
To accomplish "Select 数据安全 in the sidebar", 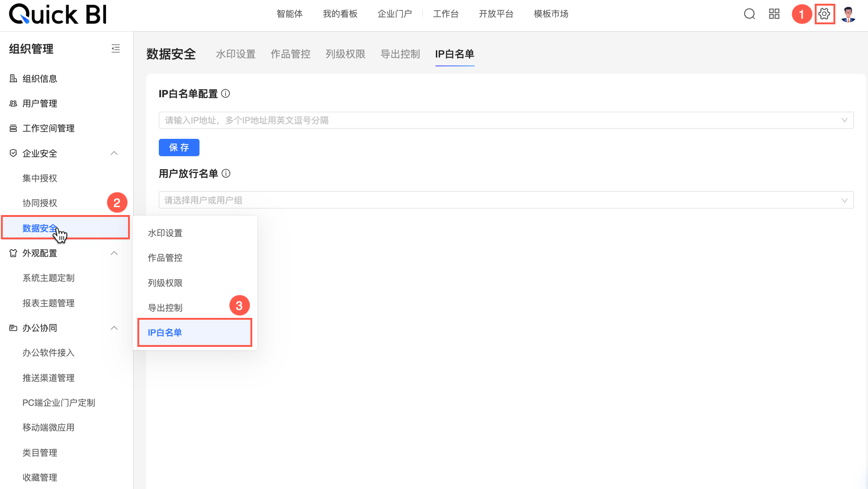I will tap(65, 228).
